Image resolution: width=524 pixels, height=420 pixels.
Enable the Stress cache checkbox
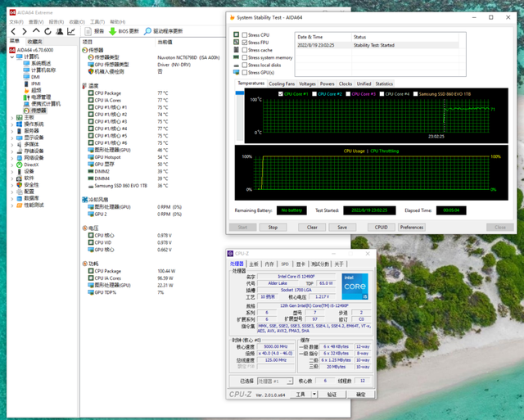(245, 50)
